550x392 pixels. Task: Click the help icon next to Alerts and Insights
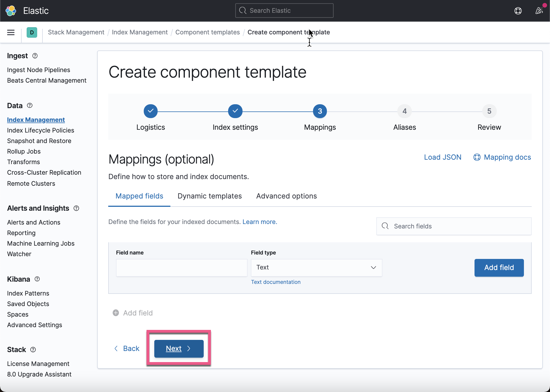click(76, 208)
